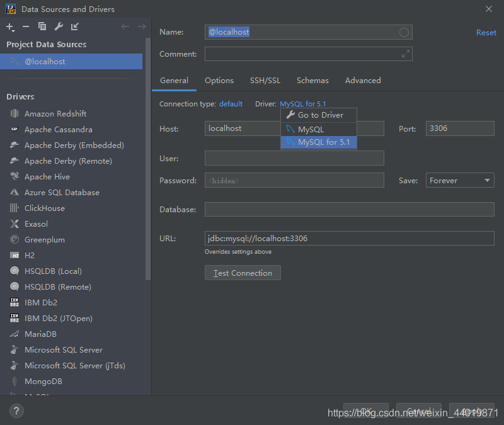504x425 pixels.
Task: Expand the Comment field editor
Action: (x=406, y=54)
